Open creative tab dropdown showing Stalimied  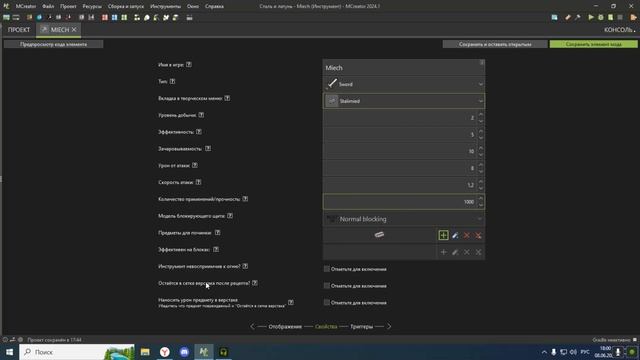404,101
